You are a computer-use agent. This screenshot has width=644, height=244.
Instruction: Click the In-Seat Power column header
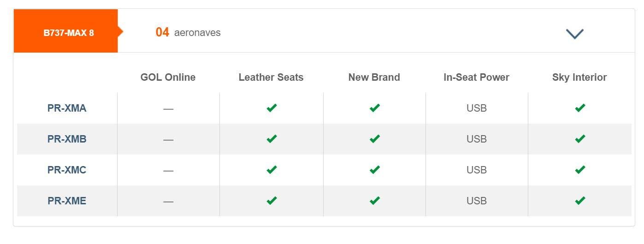[476, 77]
